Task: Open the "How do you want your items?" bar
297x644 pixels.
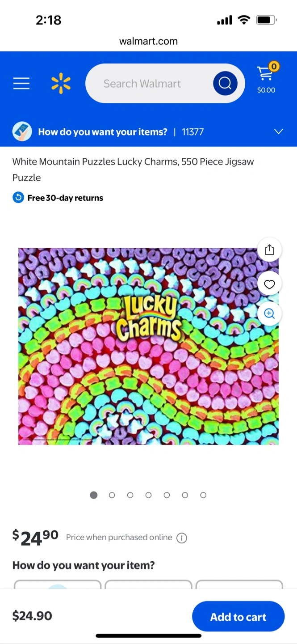Action: click(148, 131)
